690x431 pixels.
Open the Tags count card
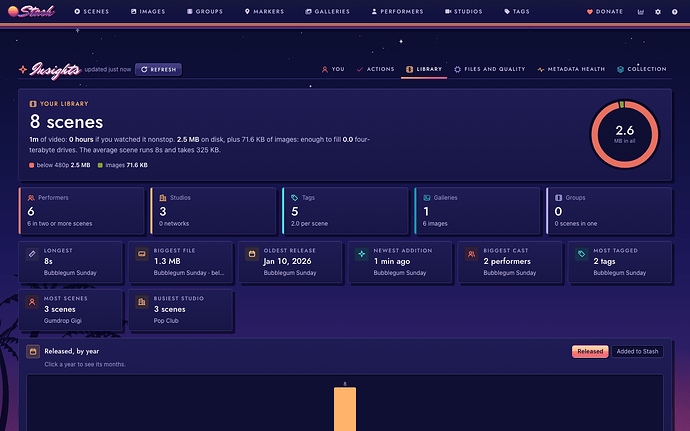coord(345,210)
